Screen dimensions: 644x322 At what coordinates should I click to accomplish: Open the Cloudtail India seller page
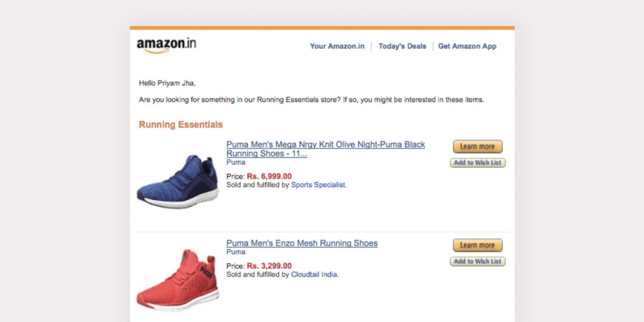pos(314,275)
